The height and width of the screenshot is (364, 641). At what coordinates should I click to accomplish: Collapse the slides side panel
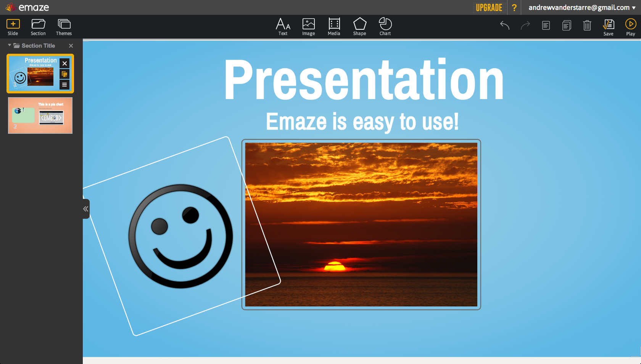coord(86,209)
